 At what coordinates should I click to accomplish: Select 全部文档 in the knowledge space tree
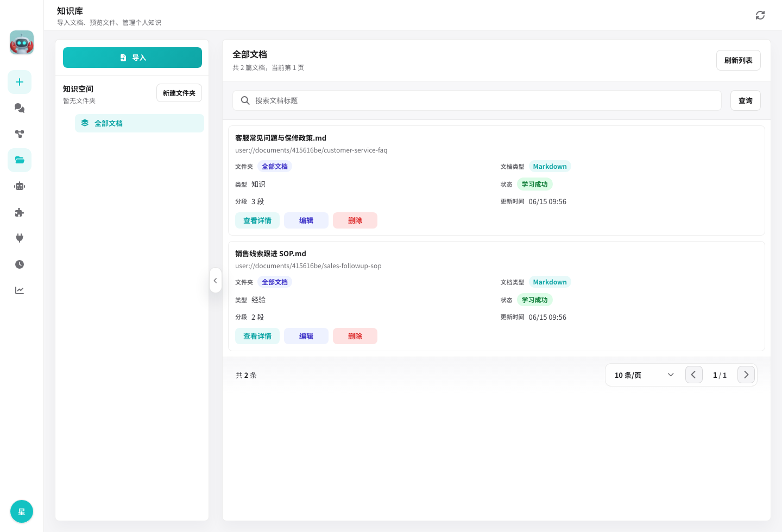140,123
